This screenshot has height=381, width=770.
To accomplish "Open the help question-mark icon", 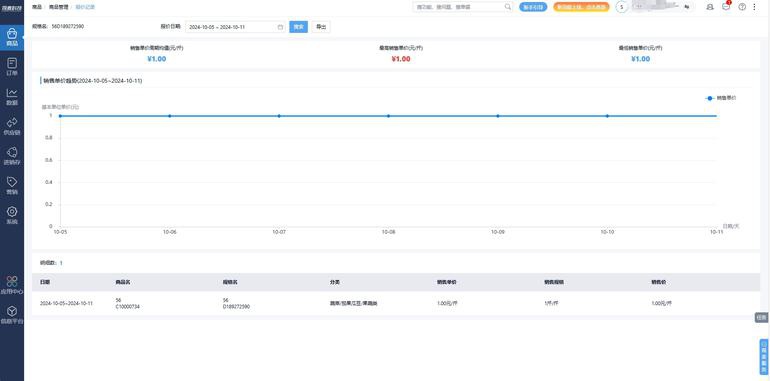I will (x=742, y=7).
